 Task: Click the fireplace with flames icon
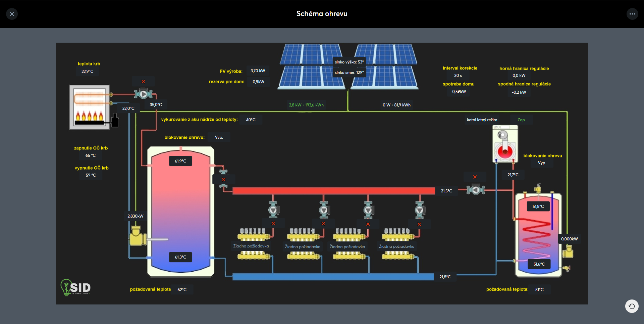pos(90,107)
